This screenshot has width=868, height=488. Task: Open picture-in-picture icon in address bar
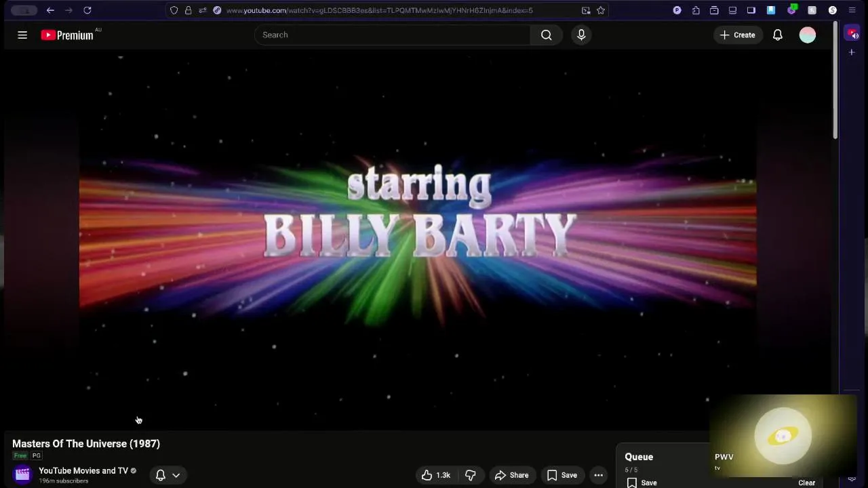[x=586, y=10]
